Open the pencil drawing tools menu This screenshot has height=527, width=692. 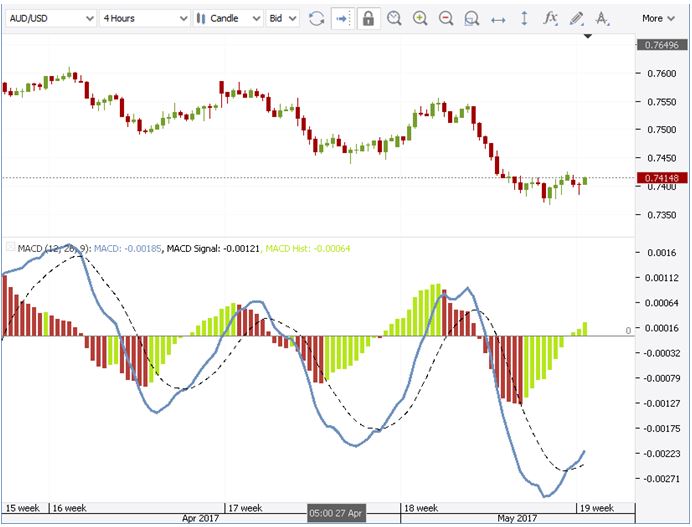tap(576, 19)
